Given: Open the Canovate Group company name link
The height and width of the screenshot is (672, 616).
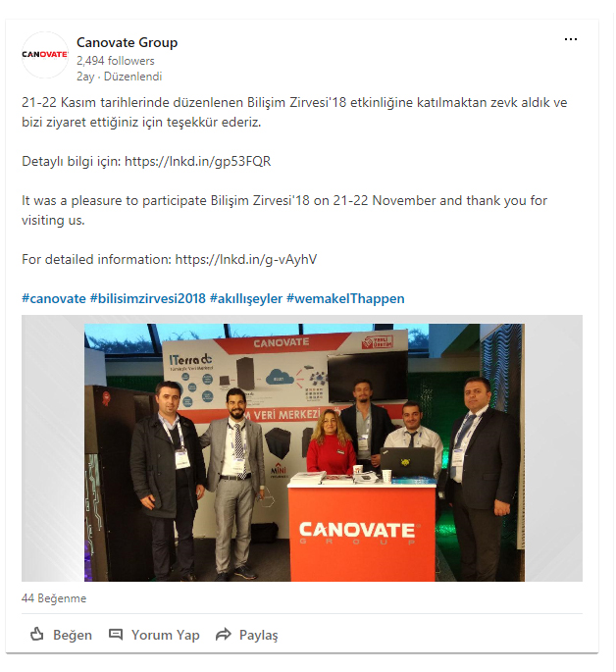Looking at the screenshot, I should (127, 42).
